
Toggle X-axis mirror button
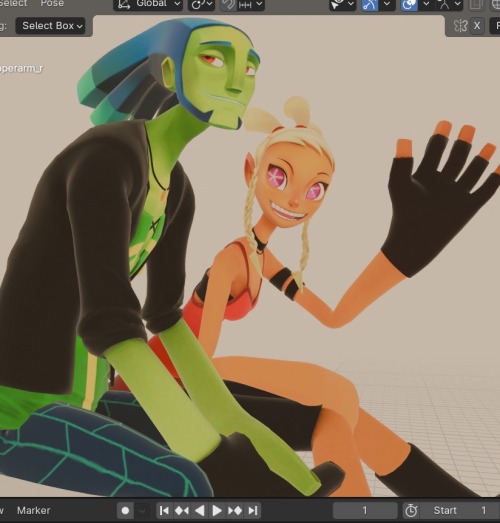(x=477, y=26)
